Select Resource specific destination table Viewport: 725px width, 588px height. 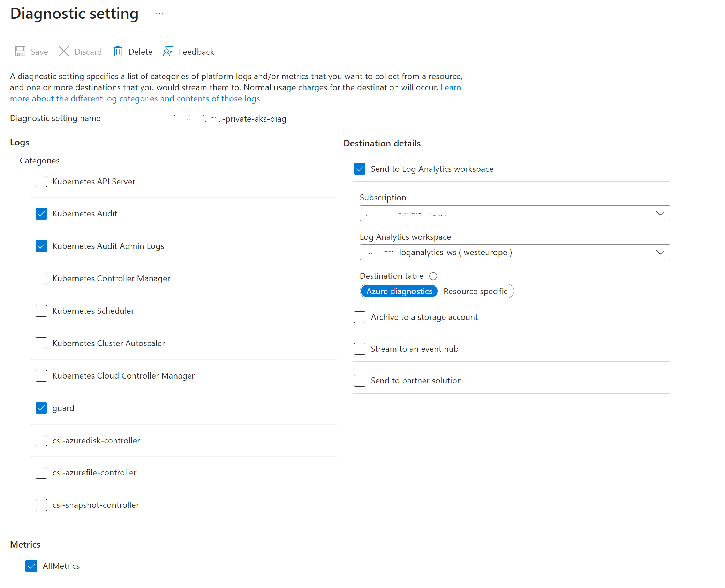pos(475,291)
